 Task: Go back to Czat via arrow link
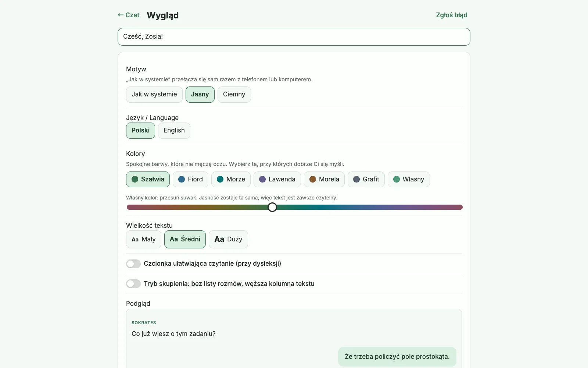pyautogui.click(x=128, y=15)
